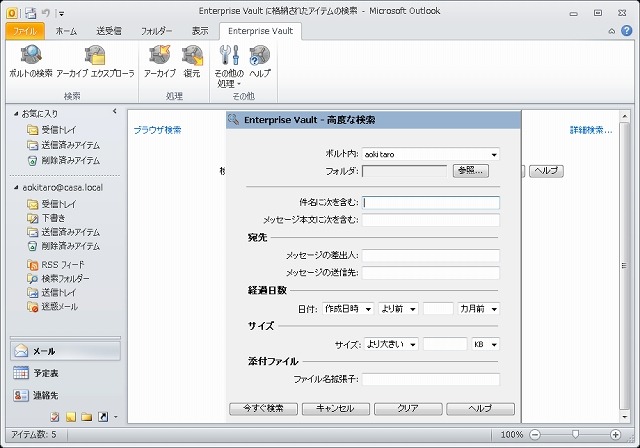Open アーカイブ エクスプローラ from the ribbon
Viewport: 640px width, 448px height.
(95, 62)
